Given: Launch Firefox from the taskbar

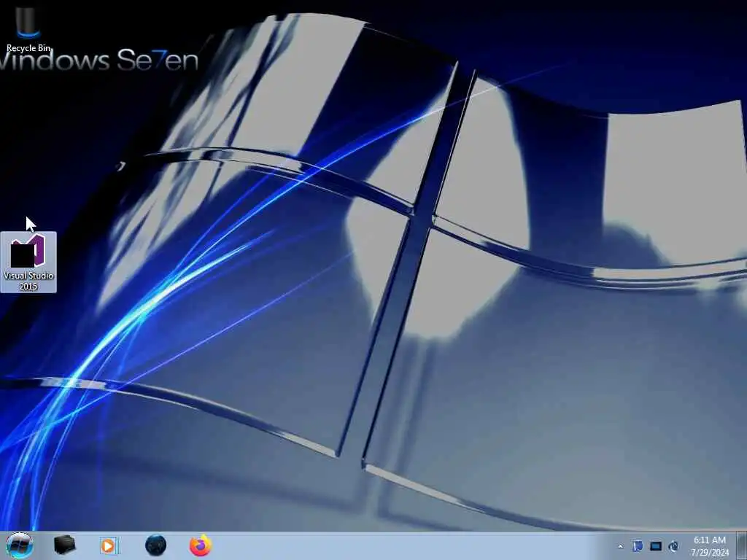Looking at the screenshot, I should [x=201, y=545].
